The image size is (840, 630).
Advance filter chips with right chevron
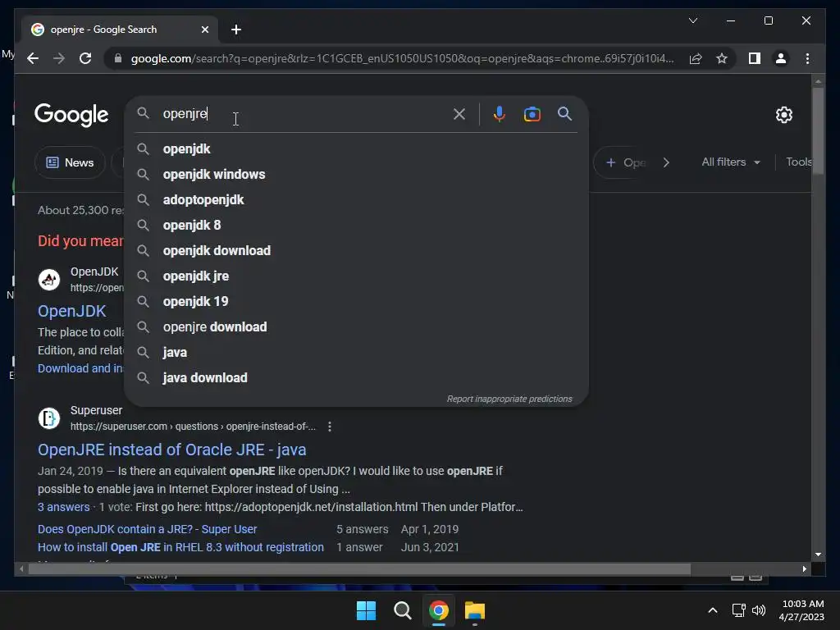pos(666,162)
